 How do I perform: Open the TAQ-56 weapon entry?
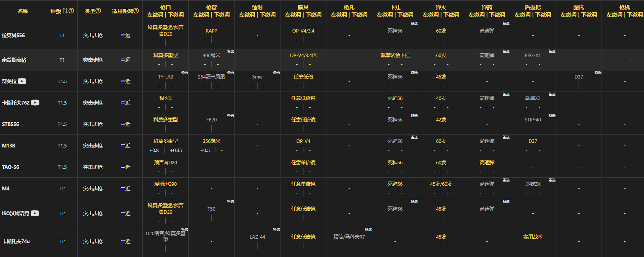10,167
